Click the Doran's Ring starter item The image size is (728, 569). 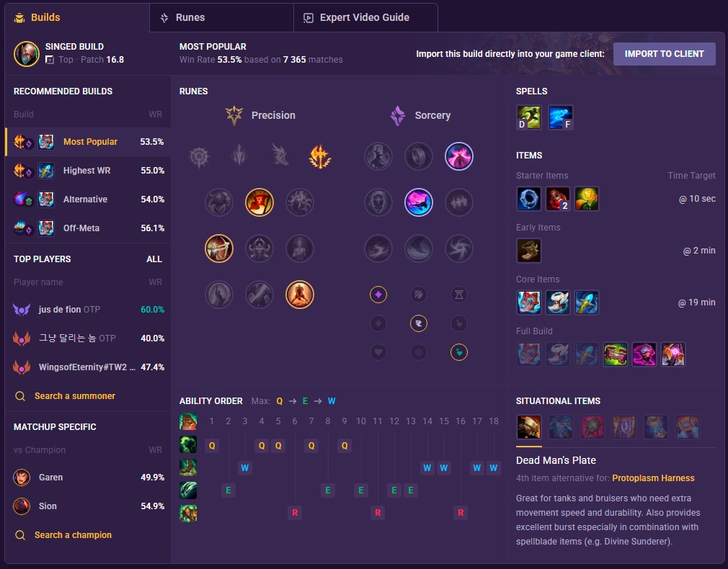(x=529, y=199)
